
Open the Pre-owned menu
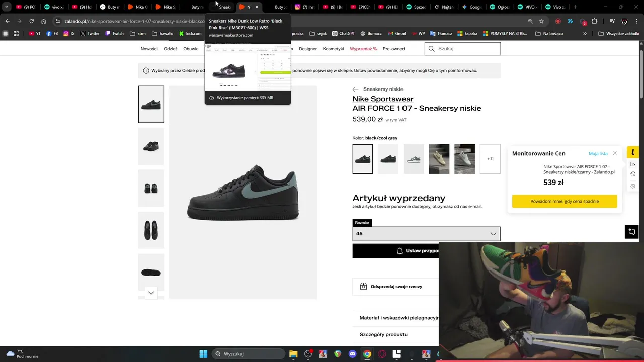coord(394,49)
